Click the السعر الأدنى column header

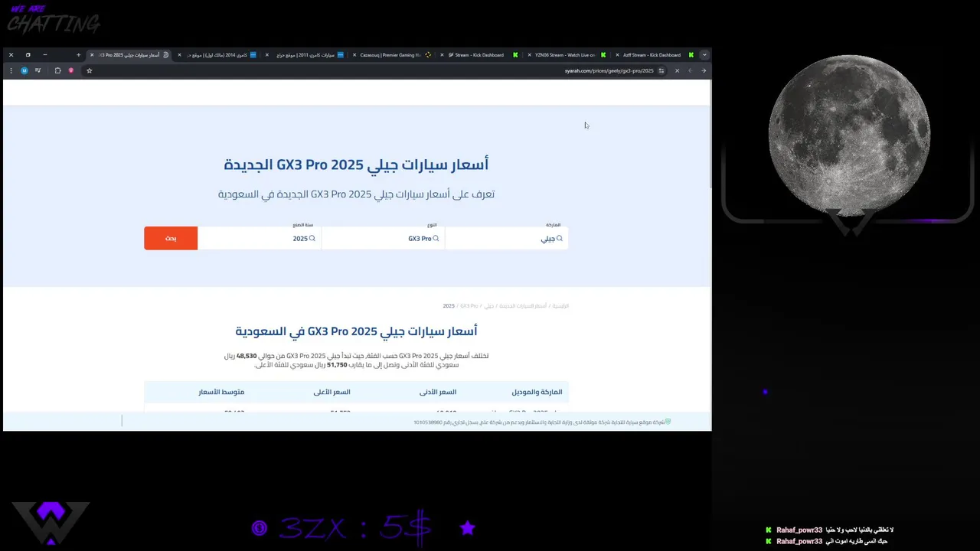(438, 392)
